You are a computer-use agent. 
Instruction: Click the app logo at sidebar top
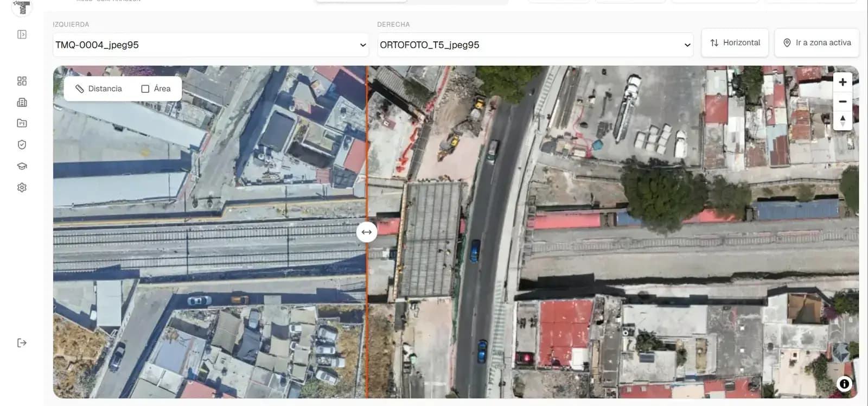click(22, 7)
